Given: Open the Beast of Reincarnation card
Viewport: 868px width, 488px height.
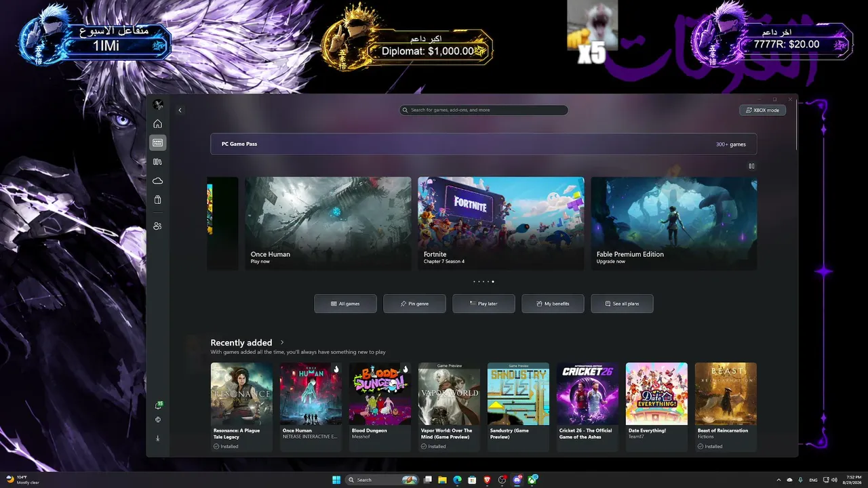Looking at the screenshot, I should click(726, 407).
